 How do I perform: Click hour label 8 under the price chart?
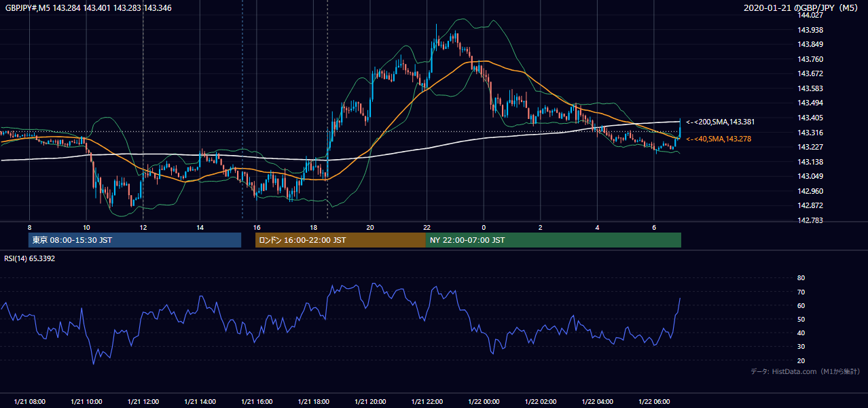tap(29, 227)
